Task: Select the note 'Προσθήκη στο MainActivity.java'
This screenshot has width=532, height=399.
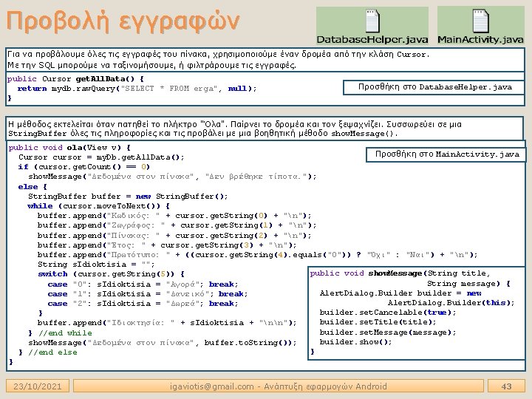Action: 447,154
